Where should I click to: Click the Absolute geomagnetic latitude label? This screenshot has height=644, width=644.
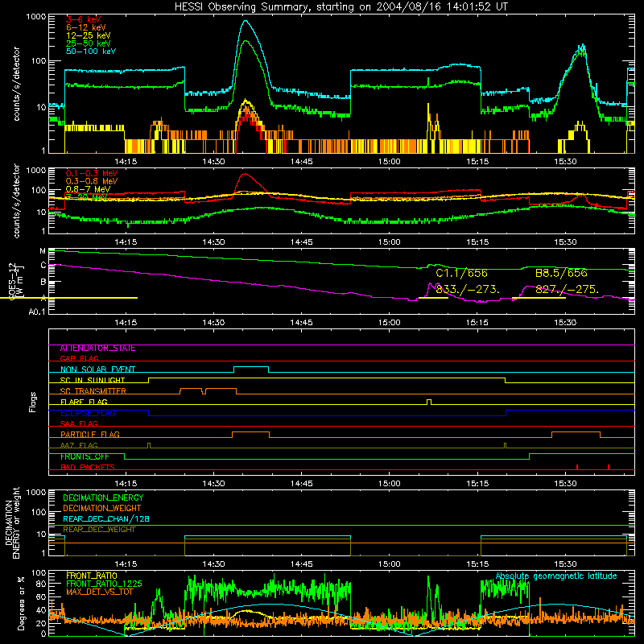click(x=556, y=576)
